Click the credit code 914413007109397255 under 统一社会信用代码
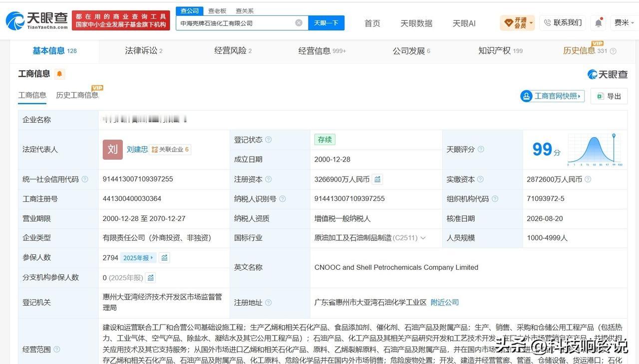Image resolution: width=639 pixels, height=364 pixels. pos(138,180)
